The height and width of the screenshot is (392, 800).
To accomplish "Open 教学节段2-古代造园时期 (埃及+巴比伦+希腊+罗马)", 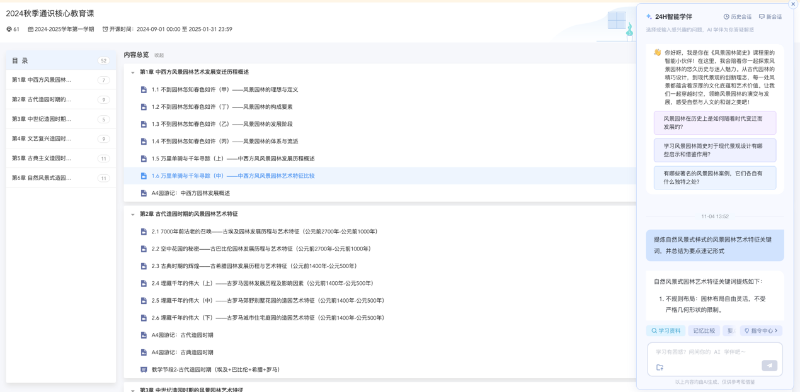I will [x=216, y=370].
